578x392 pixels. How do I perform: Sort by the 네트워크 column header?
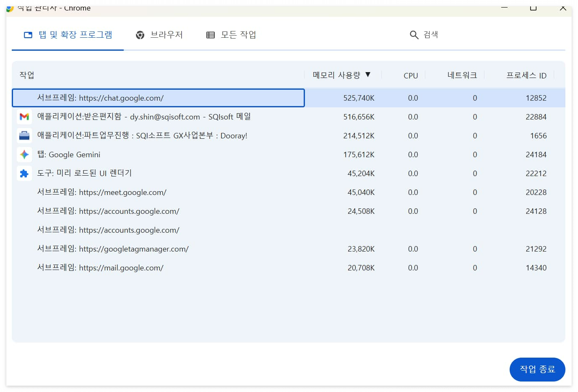pos(462,75)
